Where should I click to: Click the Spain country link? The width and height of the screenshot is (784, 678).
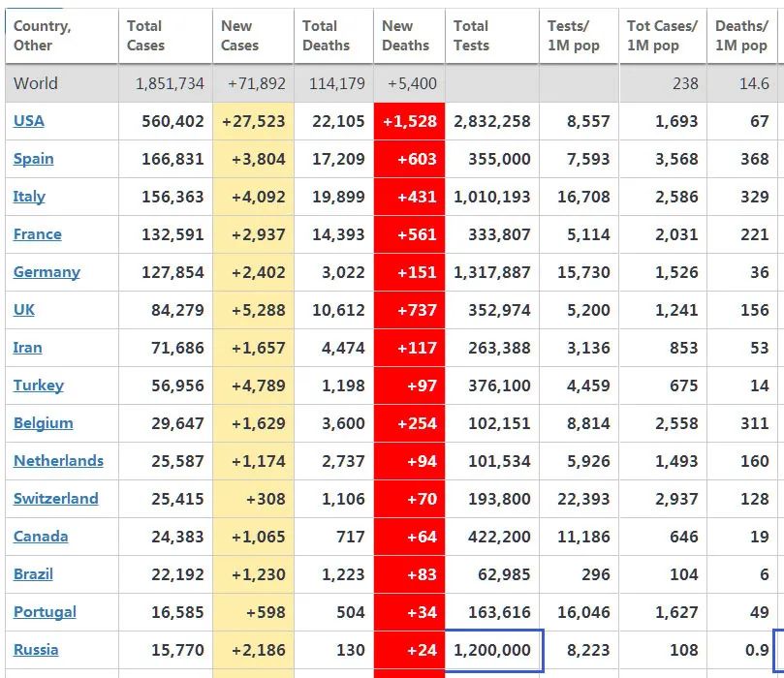(34, 159)
